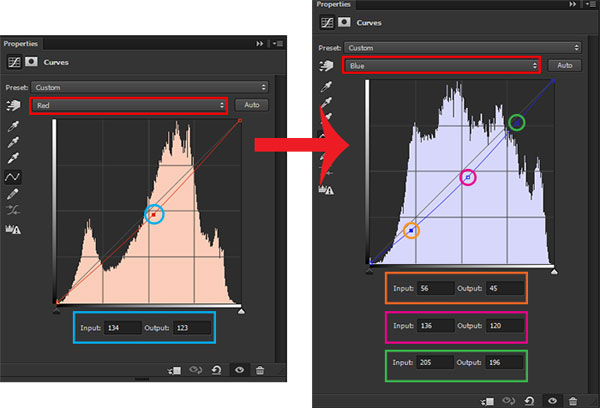
Task: Click the Auto button beside Red channel
Action: [x=251, y=104]
